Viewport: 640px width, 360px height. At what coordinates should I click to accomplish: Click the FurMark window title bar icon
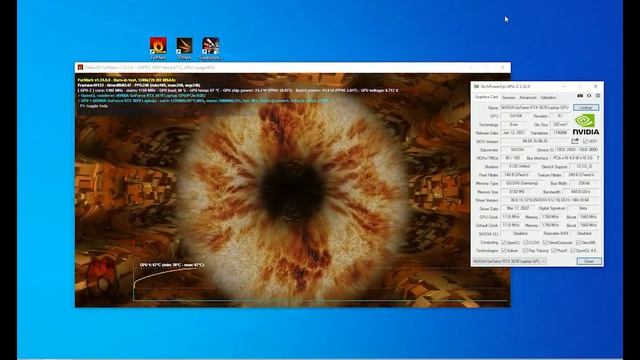[x=80, y=67]
